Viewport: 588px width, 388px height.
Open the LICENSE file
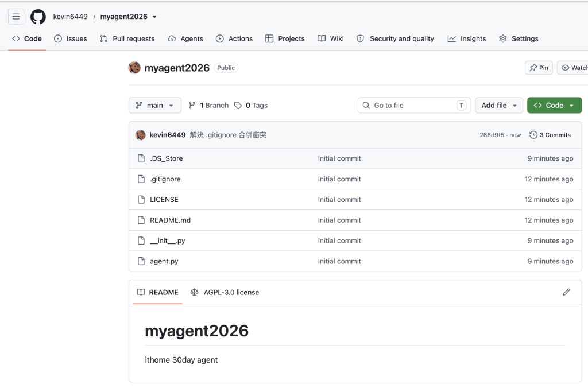(x=164, y=200)
